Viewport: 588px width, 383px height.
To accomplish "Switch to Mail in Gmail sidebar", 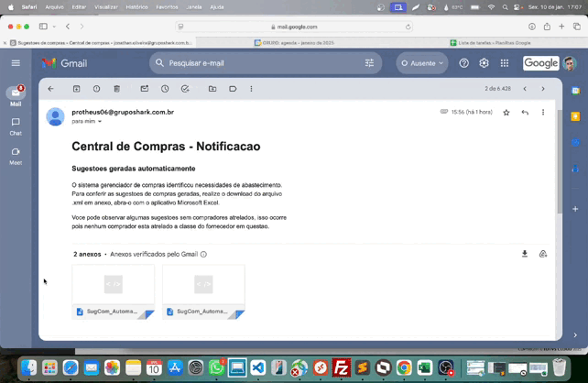I will tap(16, 96).
